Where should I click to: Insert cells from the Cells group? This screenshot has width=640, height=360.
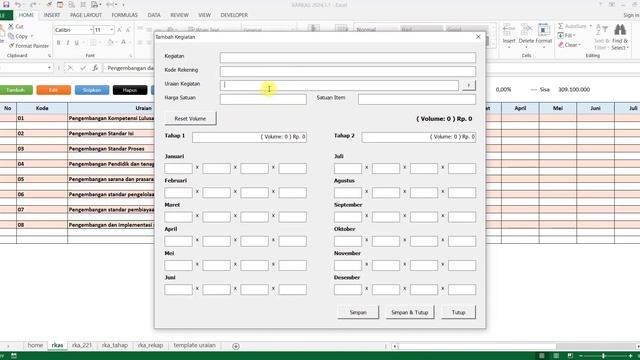click(509, 36)
